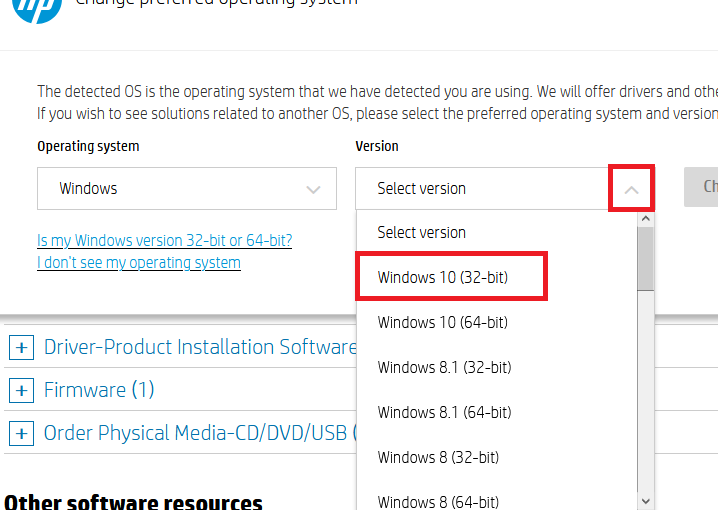718x510 pixels.
Task: Click the dropdown list scroll down arrow
Action: [646, 501]
